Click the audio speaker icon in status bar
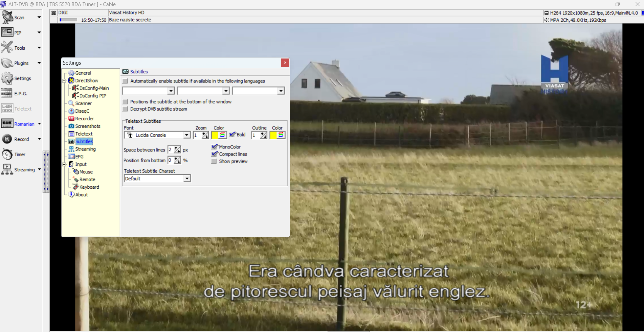Viewport: 644px width, 332px height. (547, 20)
